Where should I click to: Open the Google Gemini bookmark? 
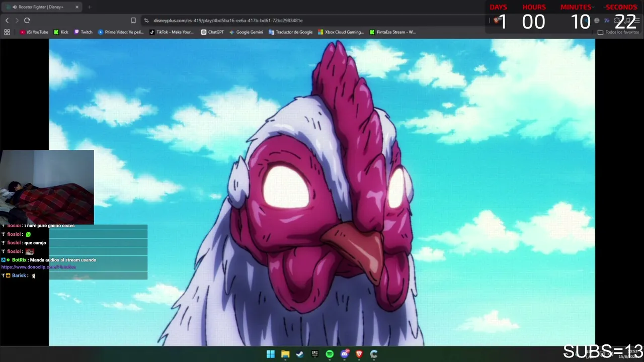pos(246,32)
